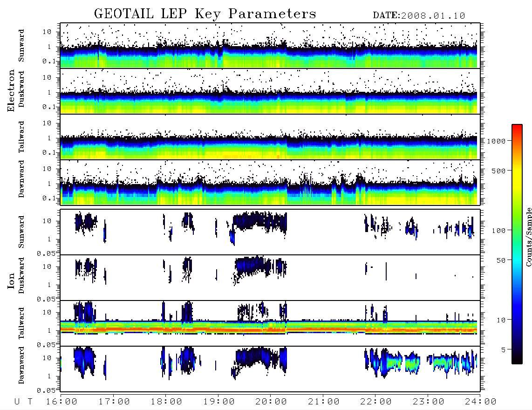Click the title "GEOTAIL LEP Key Parameters"
This screenshot has width=532, height=410.
(x=205, y=14)
